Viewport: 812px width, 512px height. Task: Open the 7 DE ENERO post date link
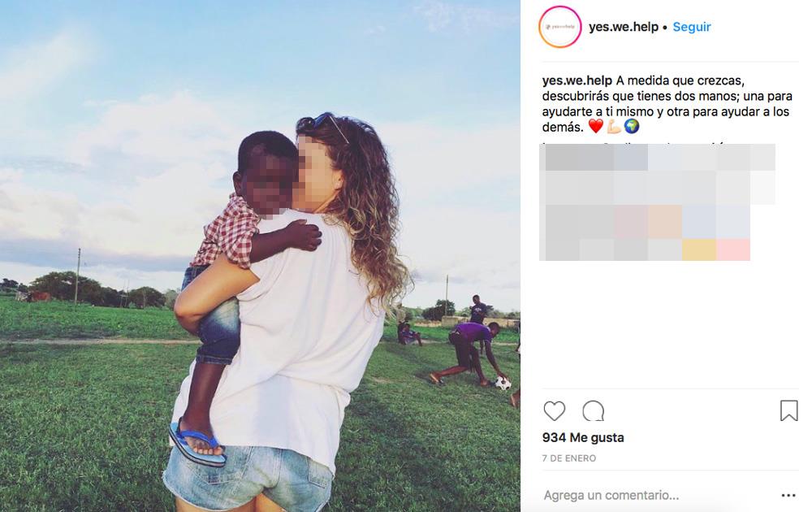click(x=568, y=458)
